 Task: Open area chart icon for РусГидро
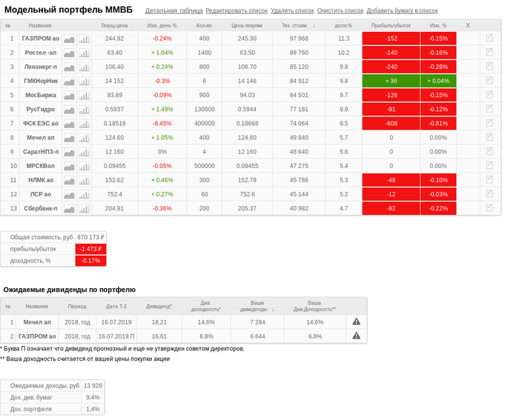70,110
